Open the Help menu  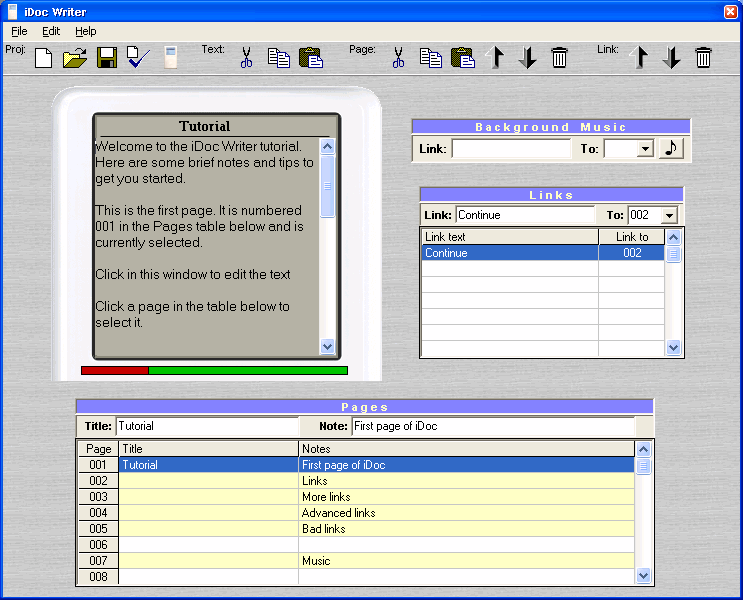coord(86,31)
